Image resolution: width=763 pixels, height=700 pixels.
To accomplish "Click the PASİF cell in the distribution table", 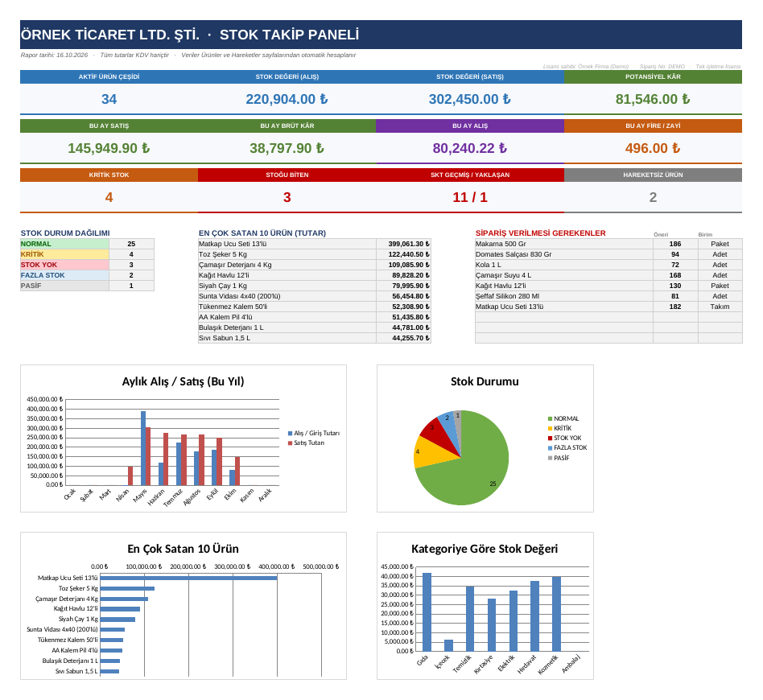I will coord(64,286).
